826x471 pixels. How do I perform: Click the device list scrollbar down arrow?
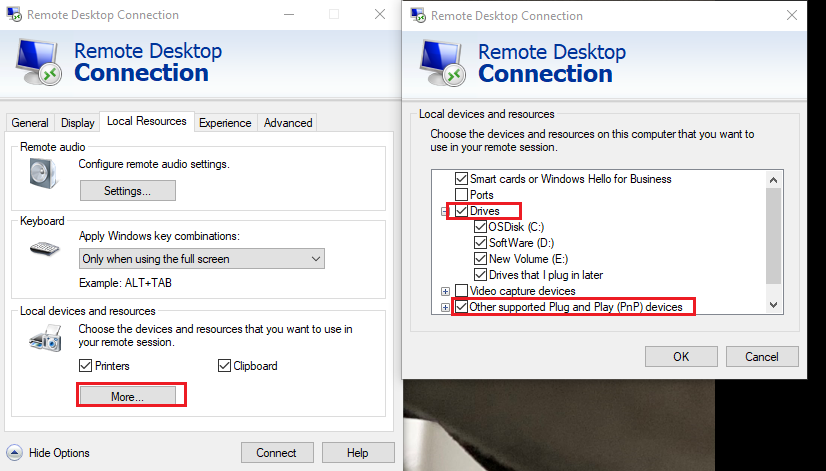[x=773, y=305]
